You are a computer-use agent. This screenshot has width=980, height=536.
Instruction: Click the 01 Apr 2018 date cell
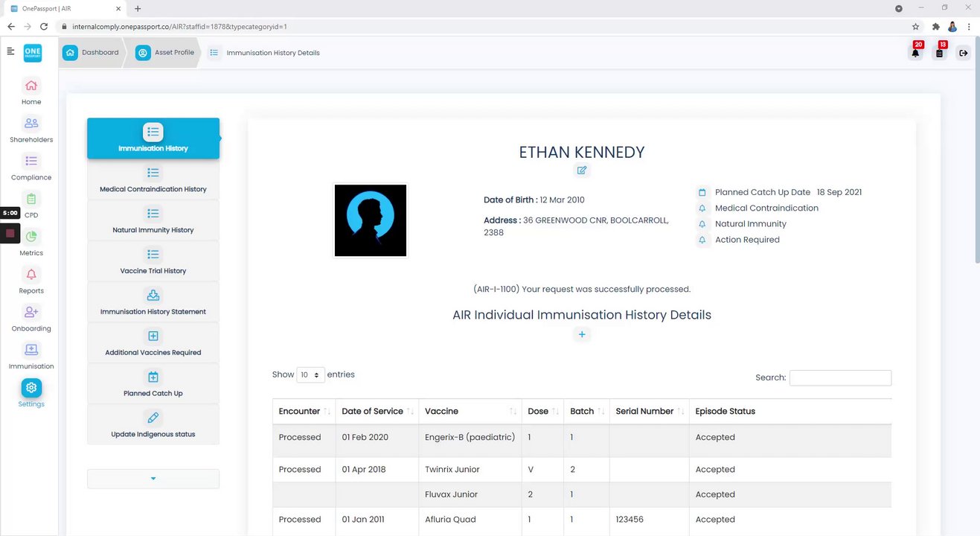coord(377,470)
